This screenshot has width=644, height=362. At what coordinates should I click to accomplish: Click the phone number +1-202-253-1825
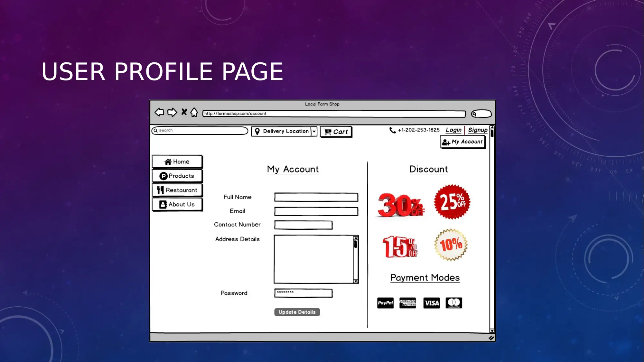[419, 130]
